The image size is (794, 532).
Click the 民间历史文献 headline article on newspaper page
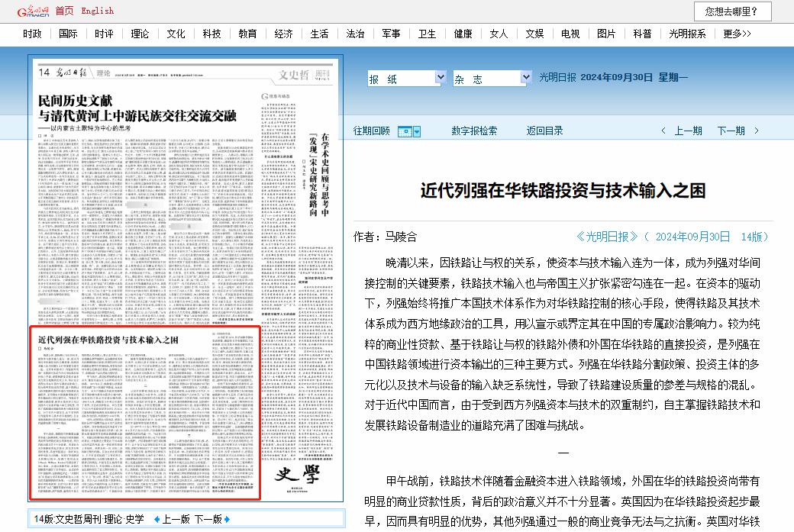[x=137, y=109]
